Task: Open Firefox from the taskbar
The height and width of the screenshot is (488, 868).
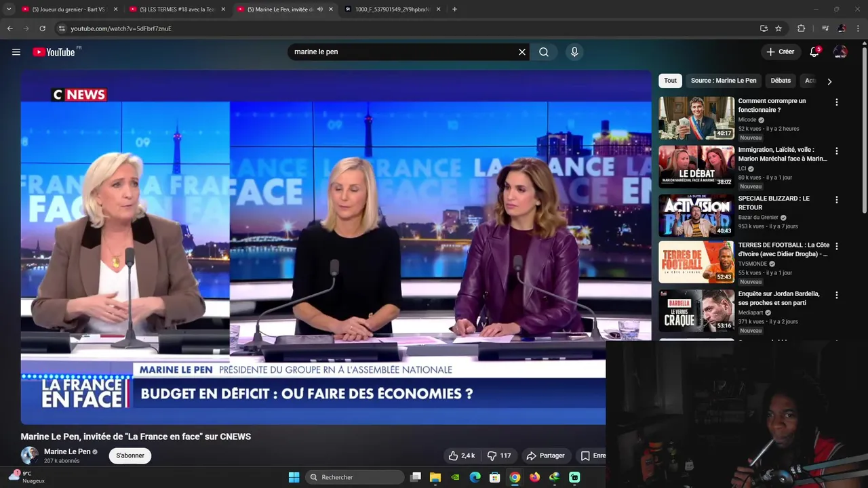Action: pos(534,477)
